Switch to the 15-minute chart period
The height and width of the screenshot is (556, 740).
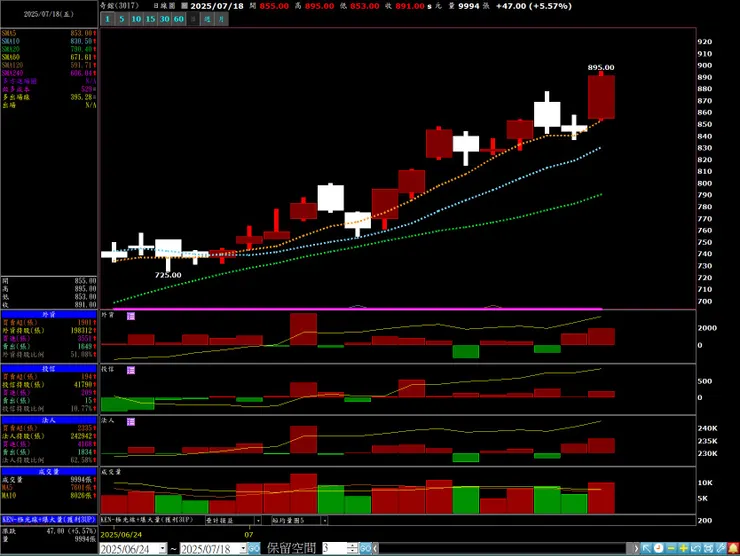tap(150, 19)
